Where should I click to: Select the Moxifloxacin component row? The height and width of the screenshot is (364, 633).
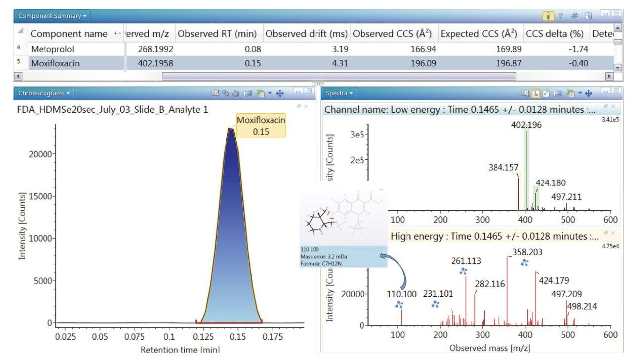click(x=55, y=64)
